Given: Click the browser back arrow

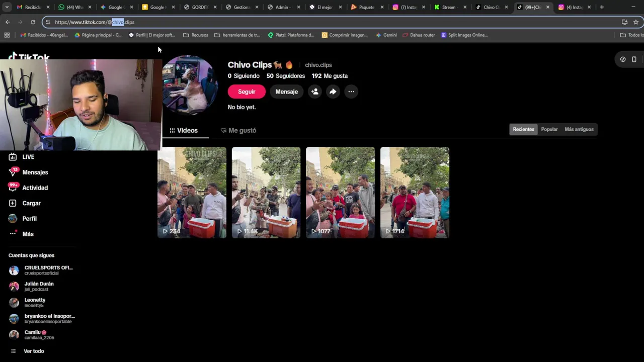Looking at the screenshot, I should pos(8,22).
